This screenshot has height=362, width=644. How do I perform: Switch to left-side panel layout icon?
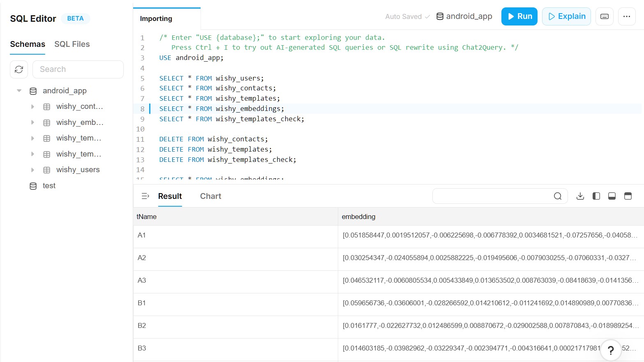tap(596, 196)
